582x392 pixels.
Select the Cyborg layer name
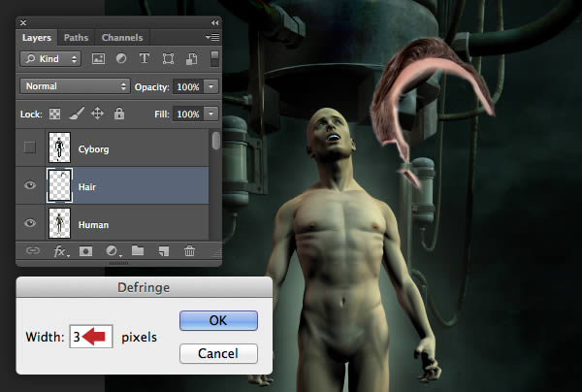tap(93, 149)
